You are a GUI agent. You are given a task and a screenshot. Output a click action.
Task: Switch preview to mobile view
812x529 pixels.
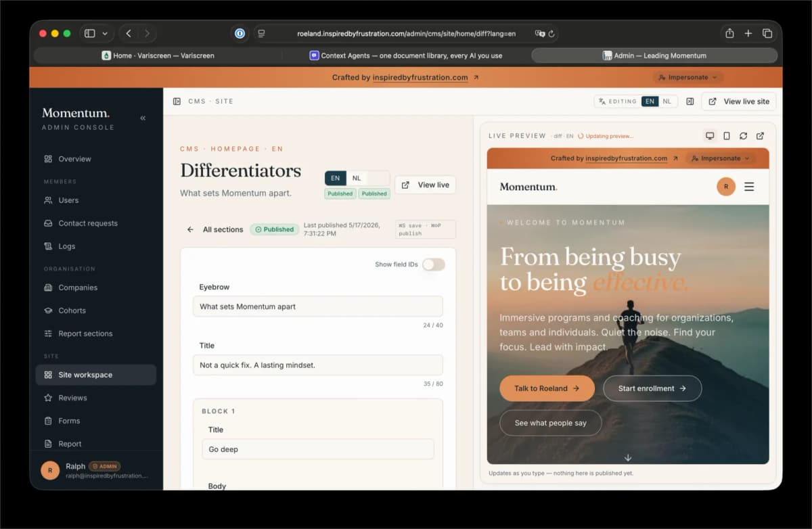[x=727, y=136]
